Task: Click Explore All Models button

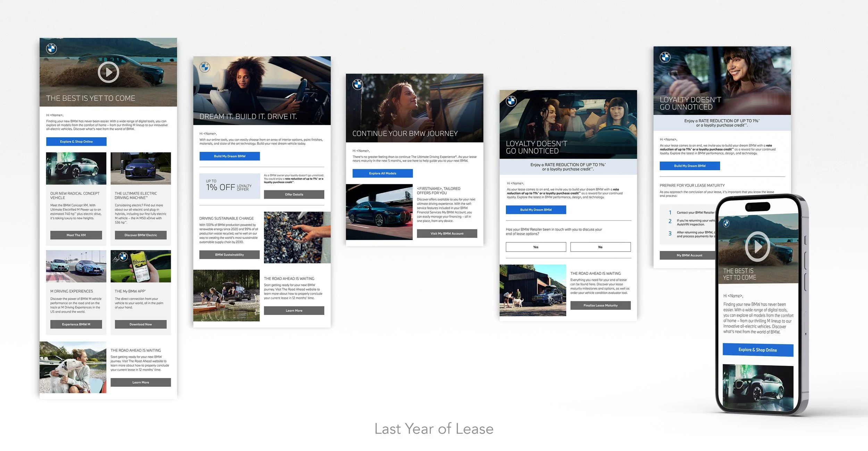Action: pyautogui.click(x=383, y=173)
